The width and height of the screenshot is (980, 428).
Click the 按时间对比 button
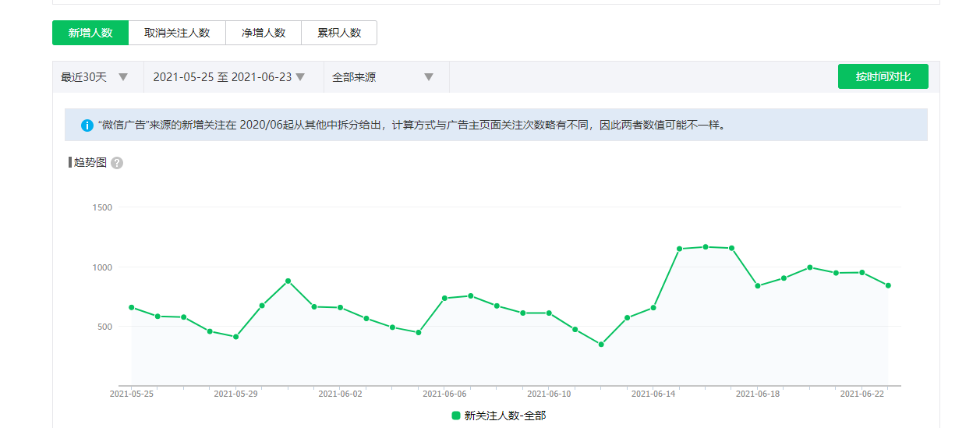click(x=883, y=76)
